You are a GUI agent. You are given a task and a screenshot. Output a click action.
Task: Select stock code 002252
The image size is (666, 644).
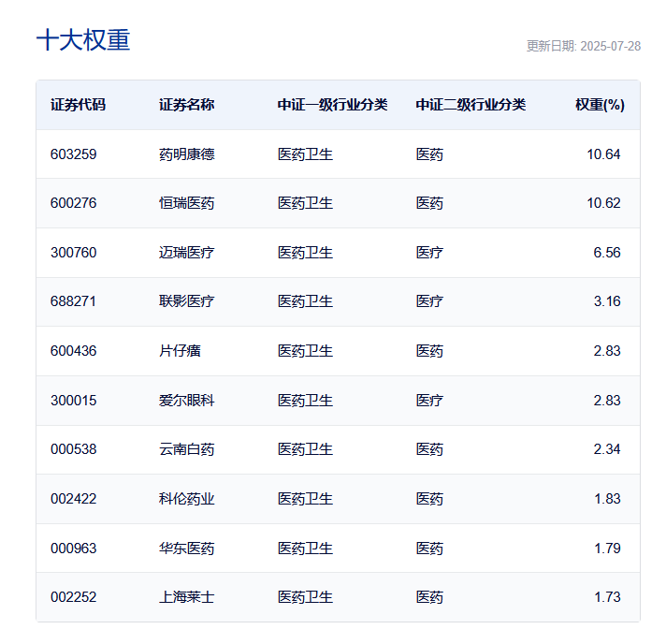74,597
